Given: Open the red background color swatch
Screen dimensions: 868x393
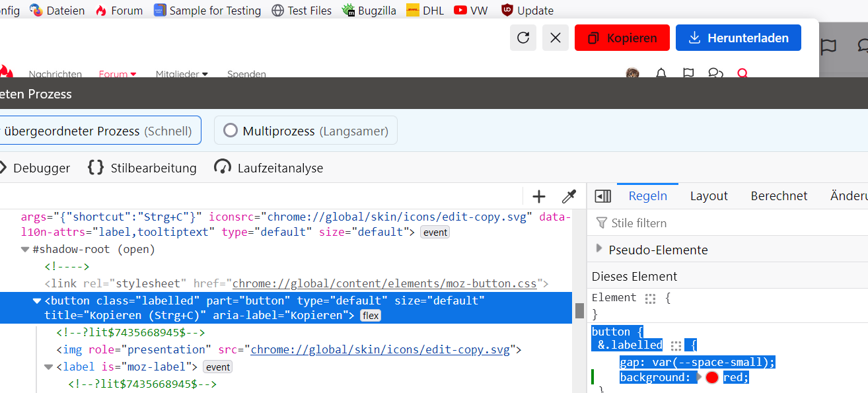Looking at the screenshot, I should pyautogui.click(x=711, y=378).
